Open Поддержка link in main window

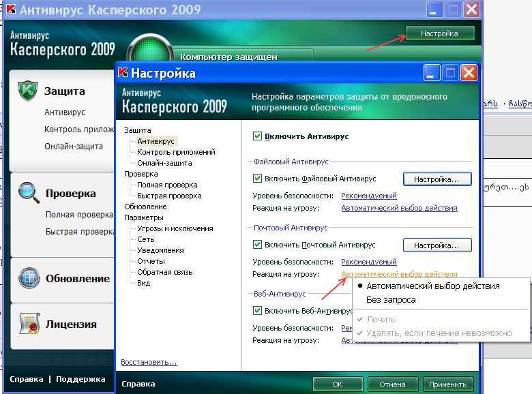80,379
